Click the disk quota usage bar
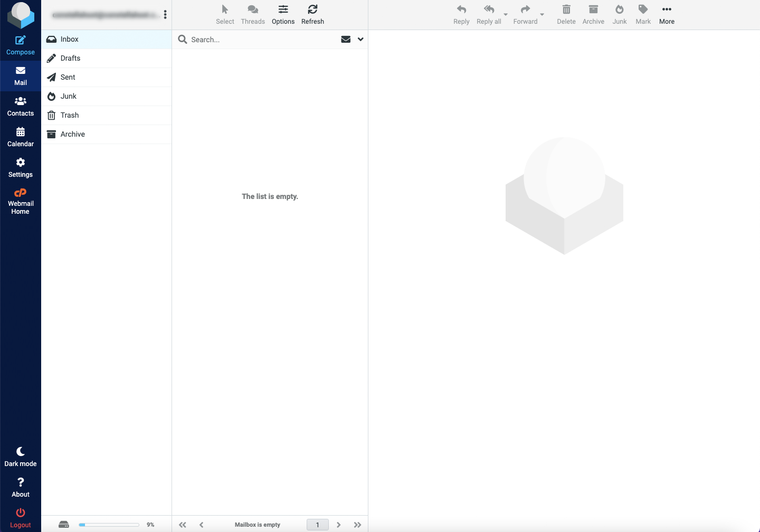Viewport: 760px width, 532px height. pos(109,525)
